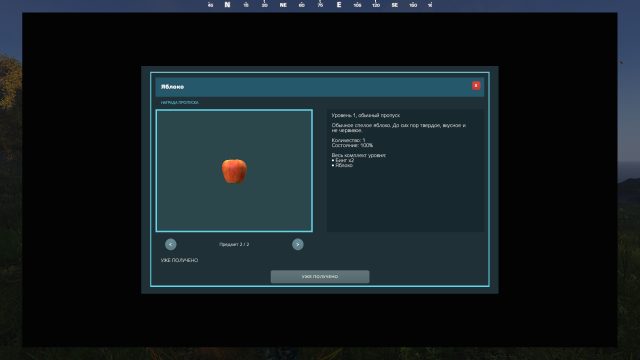
Task: Click the Яблоко title in the header
Action: pyautogui.click(x=172, y=87)
